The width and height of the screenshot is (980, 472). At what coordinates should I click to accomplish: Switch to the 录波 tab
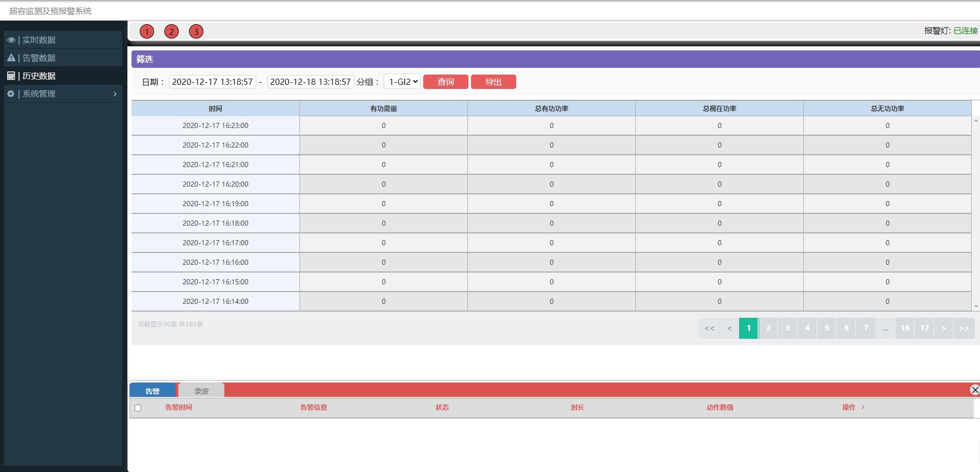tap(201, 391)
